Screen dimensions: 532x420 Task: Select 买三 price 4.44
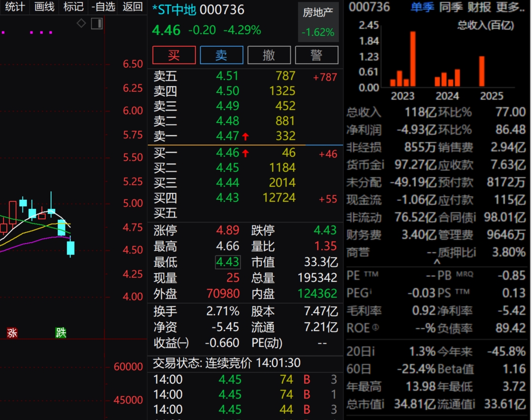228,183
